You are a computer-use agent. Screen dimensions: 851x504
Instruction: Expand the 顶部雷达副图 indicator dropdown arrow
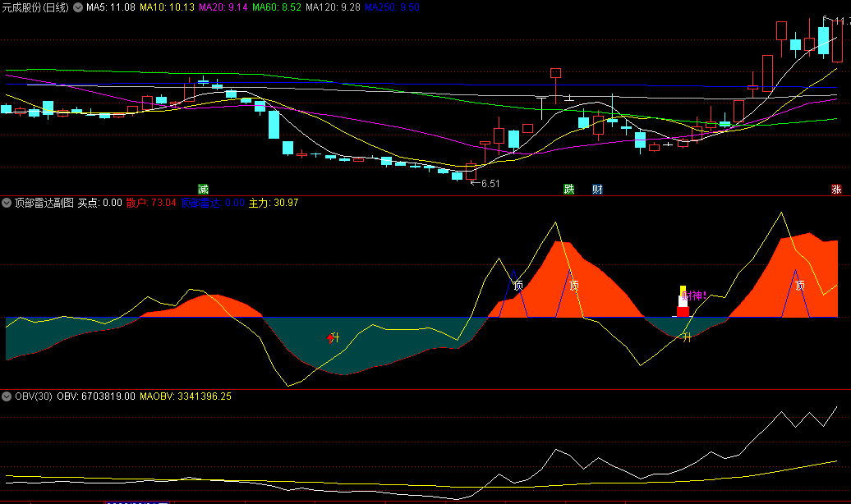point(7,203)
